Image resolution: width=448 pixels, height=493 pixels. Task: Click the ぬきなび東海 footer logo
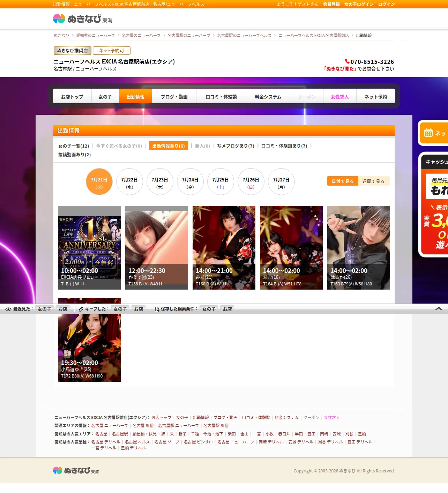(x=76, y=471)
